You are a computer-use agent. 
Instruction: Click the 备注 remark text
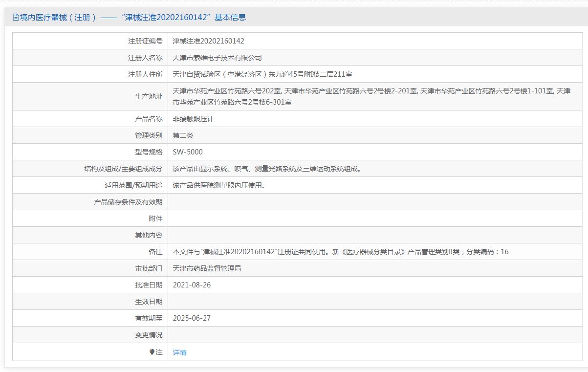pos(340,252)
